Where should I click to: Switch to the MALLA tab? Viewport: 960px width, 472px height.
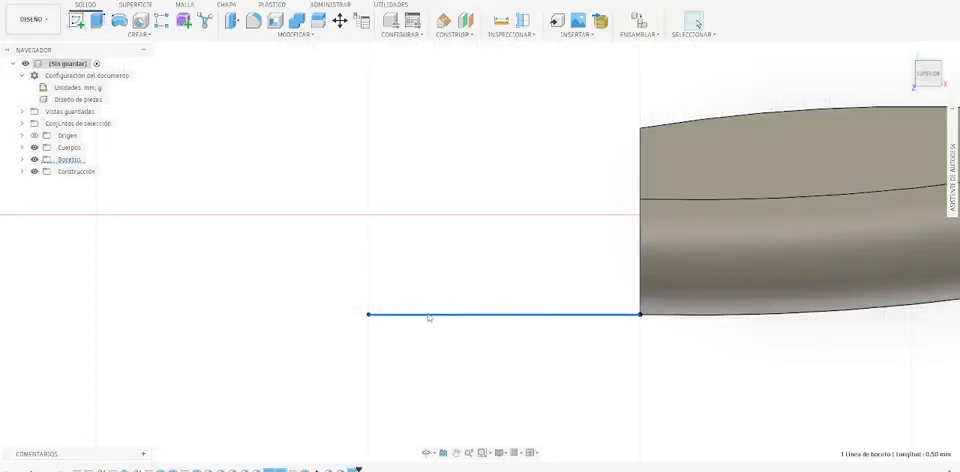185,5
